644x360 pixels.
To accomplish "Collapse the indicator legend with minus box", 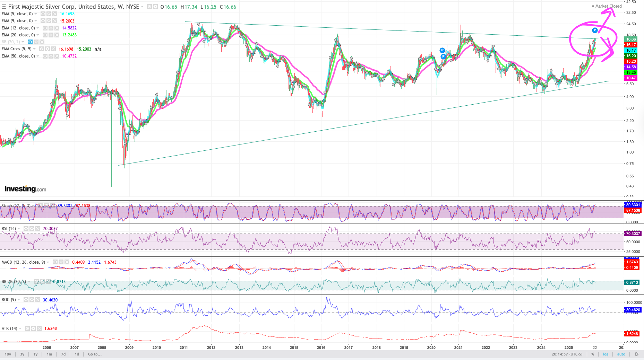I will pos(4,7).
